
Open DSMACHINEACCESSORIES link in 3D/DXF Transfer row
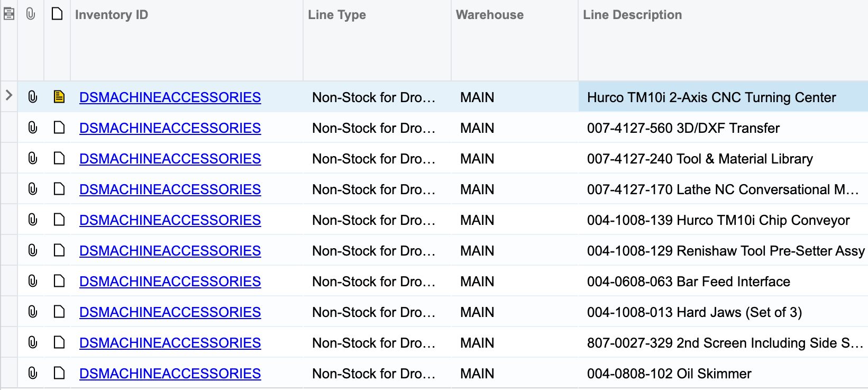coord(170,128)
